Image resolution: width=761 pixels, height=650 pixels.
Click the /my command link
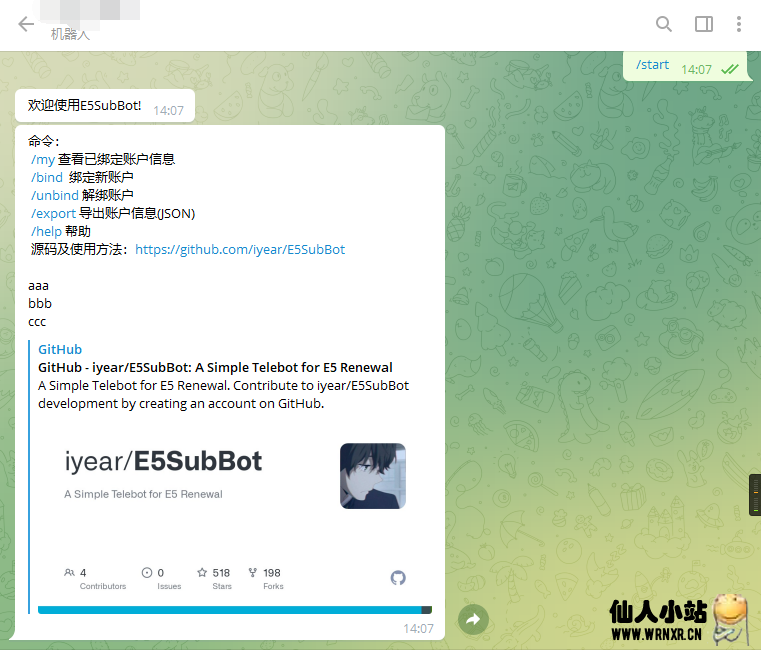click(x=43, y=159)
